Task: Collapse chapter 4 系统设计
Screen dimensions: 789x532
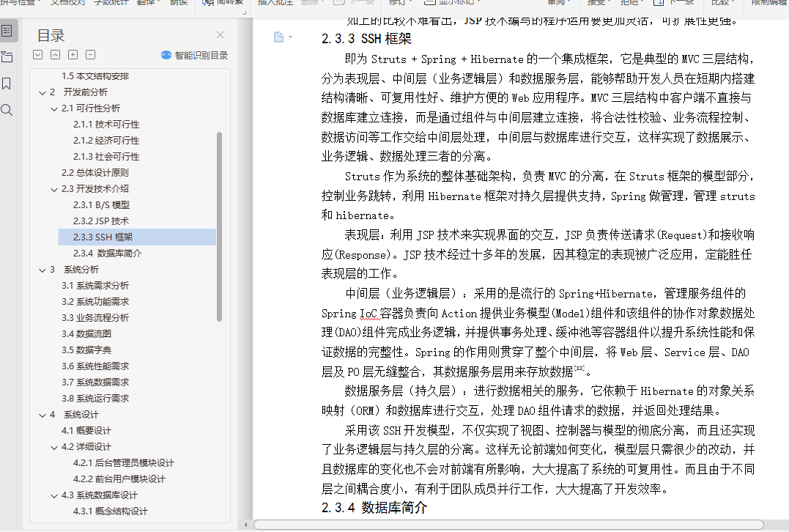Action: tap(42, 415)
